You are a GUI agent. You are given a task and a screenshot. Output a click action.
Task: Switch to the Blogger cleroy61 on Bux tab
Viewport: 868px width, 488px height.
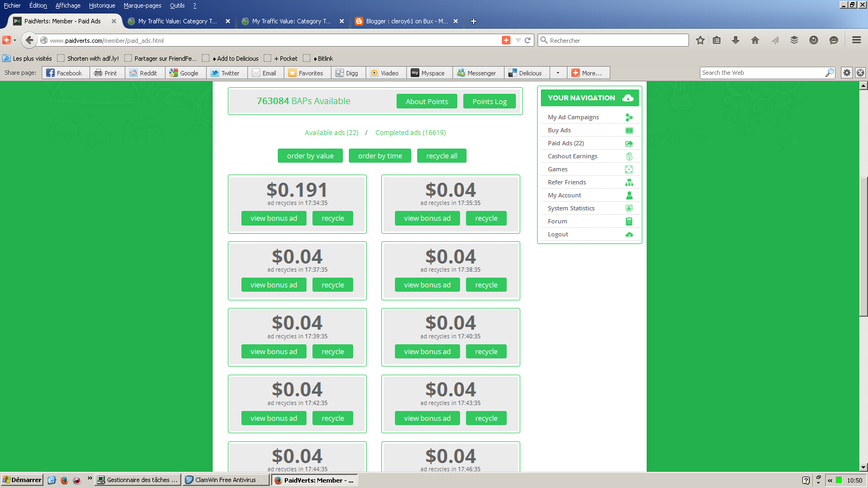point(406,21)
